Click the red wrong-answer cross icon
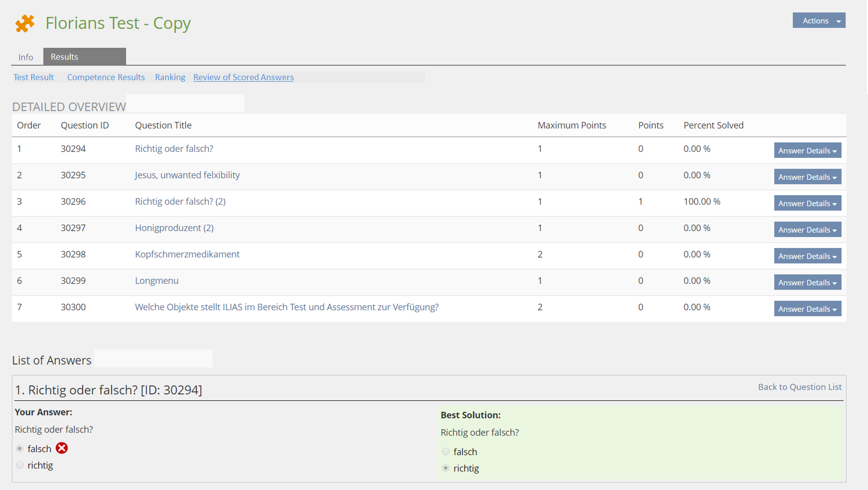The image size is (868, 490). click(x=62, y=448)
